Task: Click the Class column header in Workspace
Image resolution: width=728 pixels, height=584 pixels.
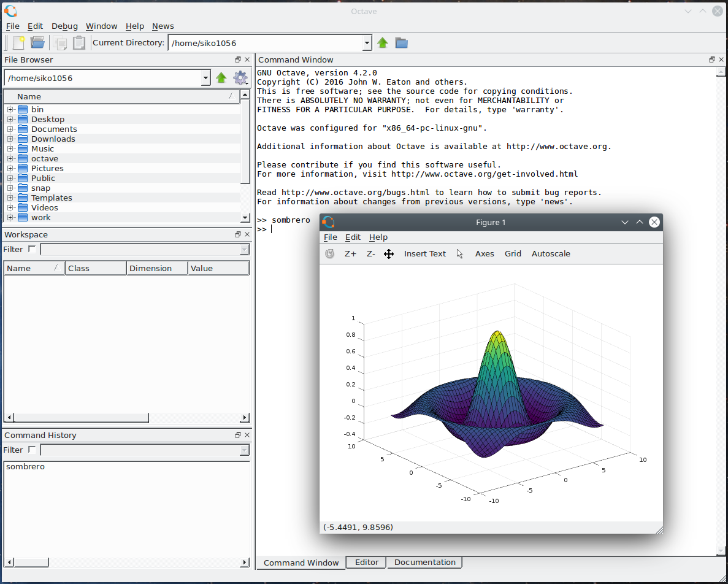Action: click(x=96, y=268)
